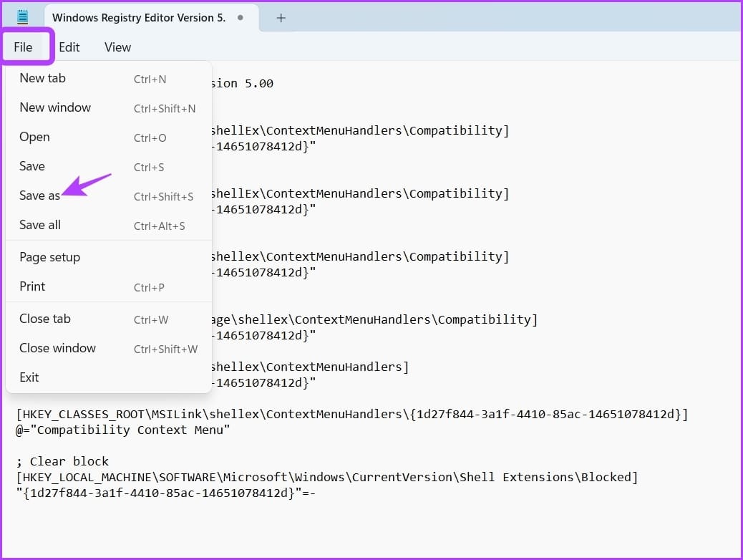Open Page setup from menu
The image size is (743, 560).
pos(109,258)
